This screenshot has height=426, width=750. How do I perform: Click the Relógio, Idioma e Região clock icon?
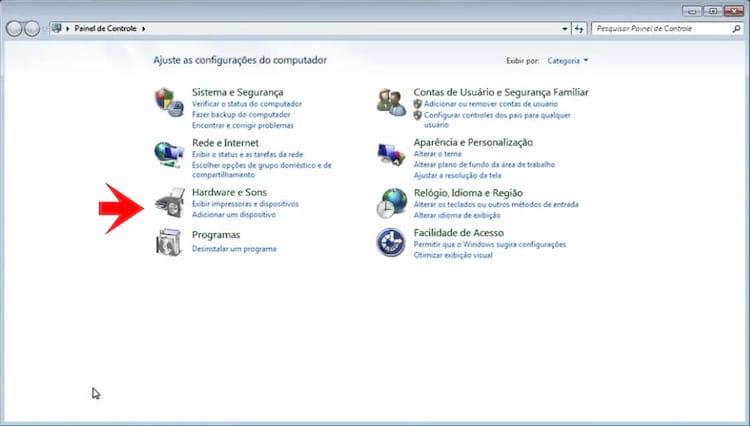tap(390, 202)
